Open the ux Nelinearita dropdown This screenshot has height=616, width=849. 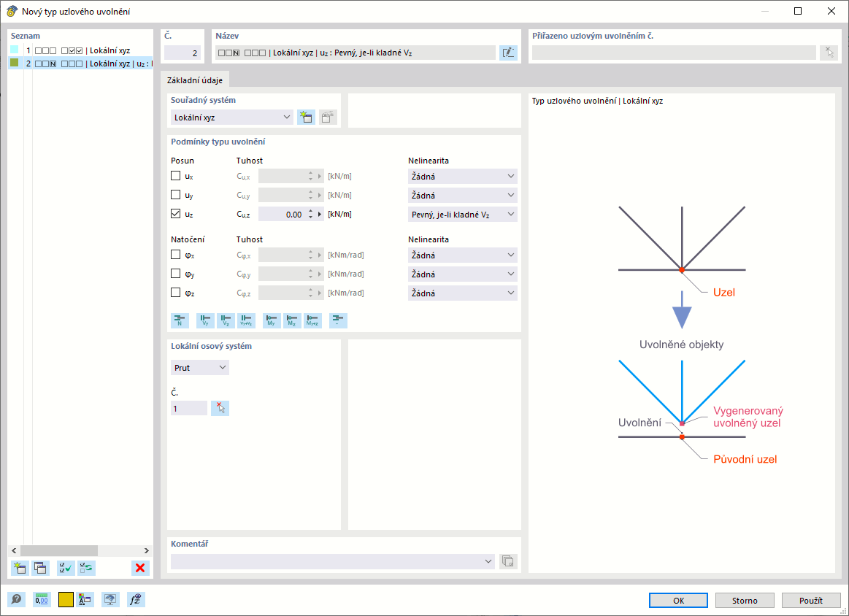tap(462, 176)
